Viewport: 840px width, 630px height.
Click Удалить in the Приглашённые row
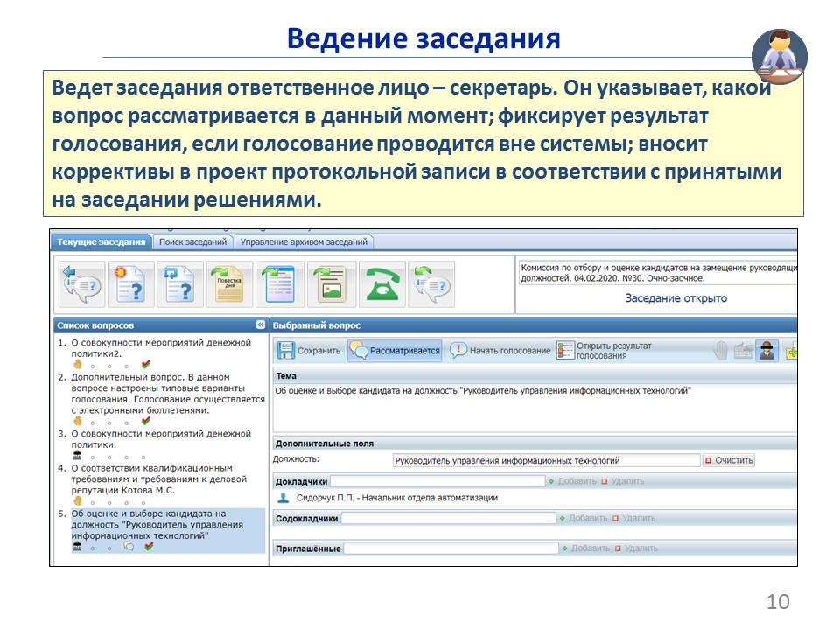[636, 548]
